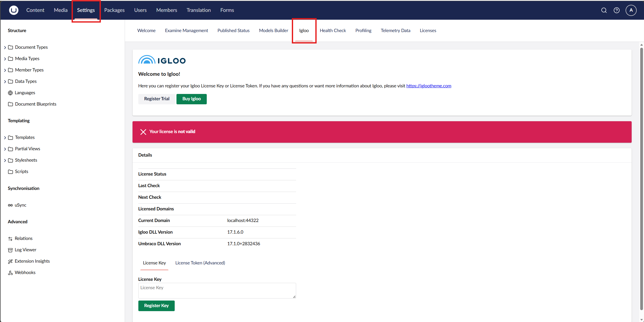644x322 pixels.
Task: Expand the Member Types tree node
Action: point(5,70)
